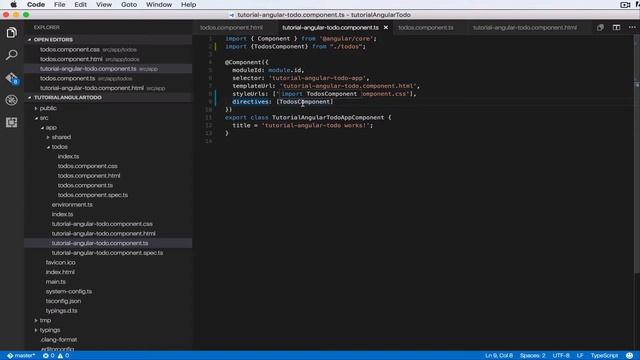Open the Help menu
This screenshot has height=360, width=640.
pos(188,4)
